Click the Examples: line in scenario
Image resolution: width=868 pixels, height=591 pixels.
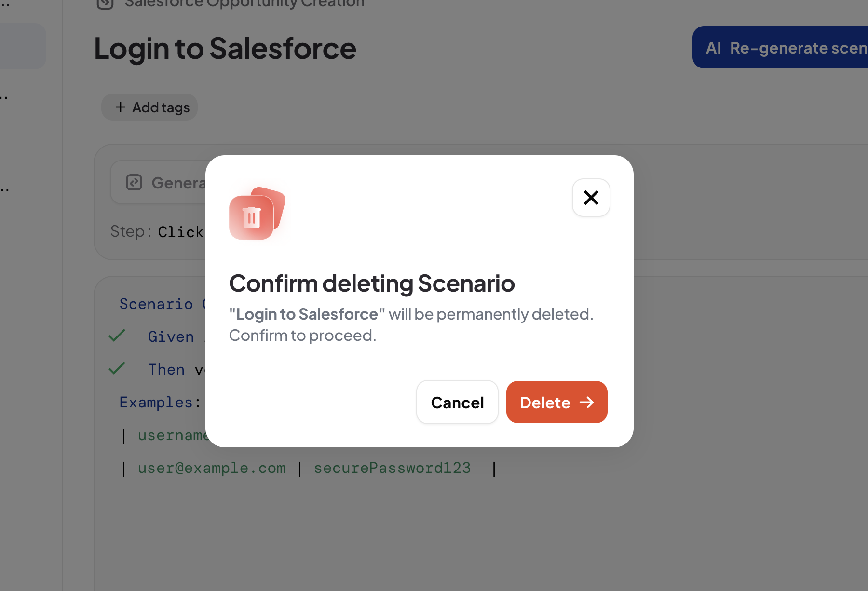pyautogui.click(x=160, y=402)
